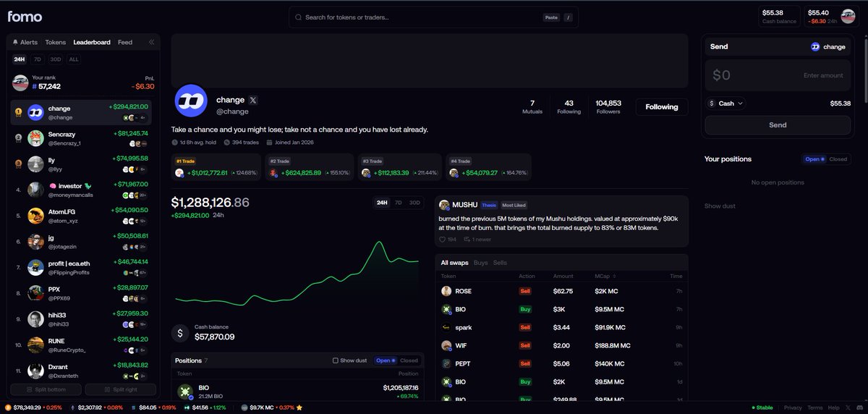Screen dimensions: 868x414
Task: Open the Feed tab
Action: tap(125, 42)
